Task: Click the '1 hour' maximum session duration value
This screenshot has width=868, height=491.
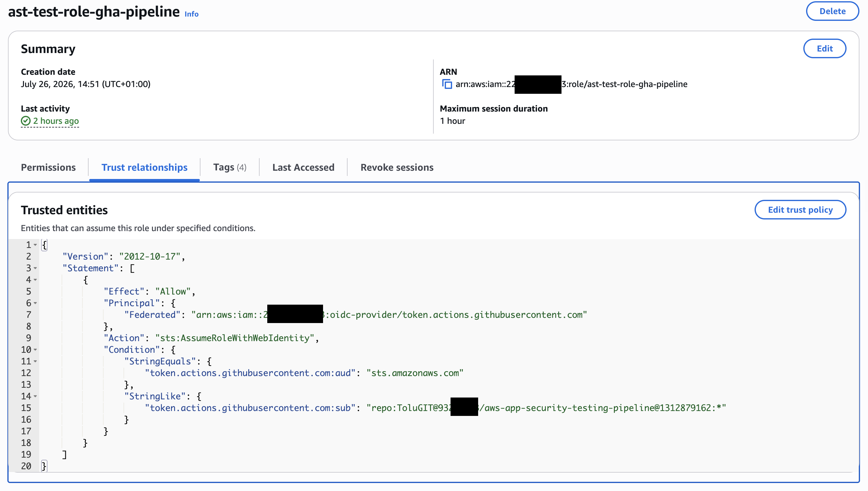Action: 453,121
